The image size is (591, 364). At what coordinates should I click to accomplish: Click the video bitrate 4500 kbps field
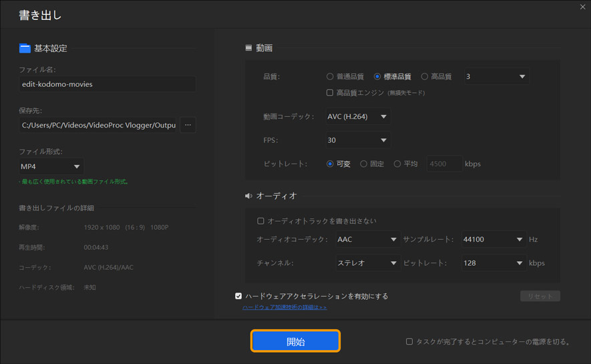pos(444,164)
